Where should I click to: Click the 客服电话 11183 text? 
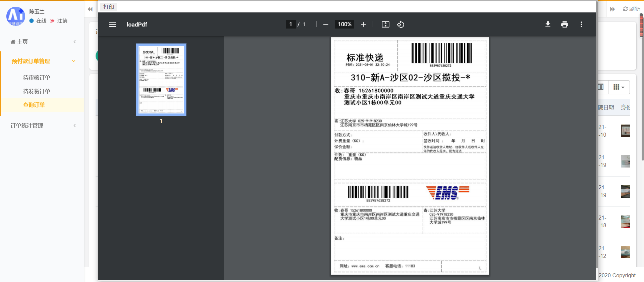point(400,266)
